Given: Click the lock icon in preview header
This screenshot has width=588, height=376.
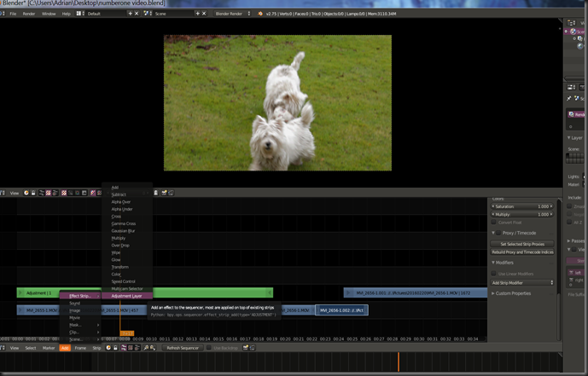Looking at the screenshot, I should [33, 193].
